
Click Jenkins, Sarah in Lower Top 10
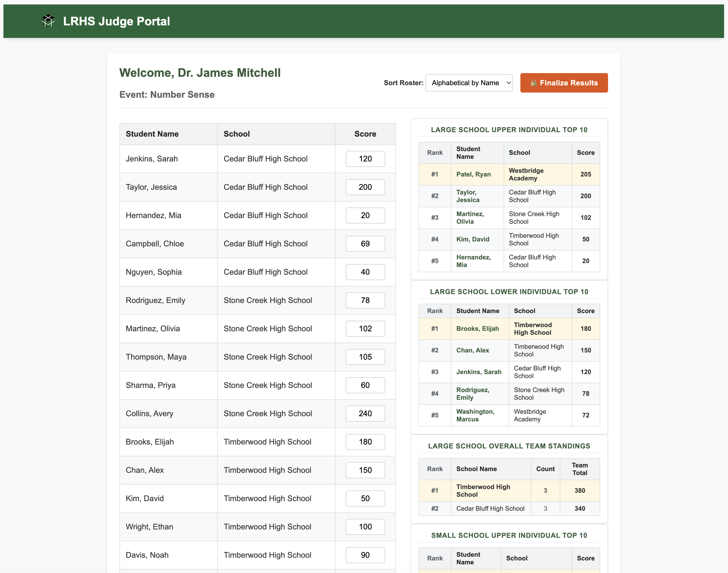coord(479,372)
